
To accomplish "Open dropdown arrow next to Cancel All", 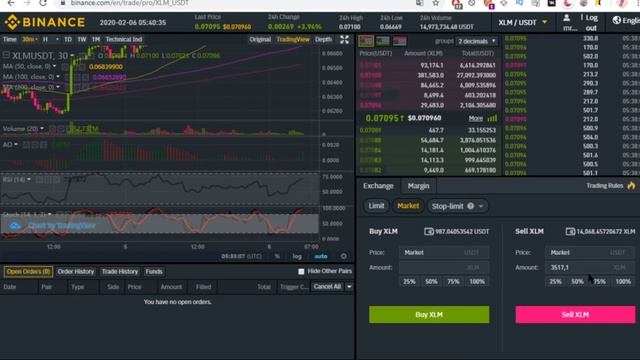I will 349,287.
